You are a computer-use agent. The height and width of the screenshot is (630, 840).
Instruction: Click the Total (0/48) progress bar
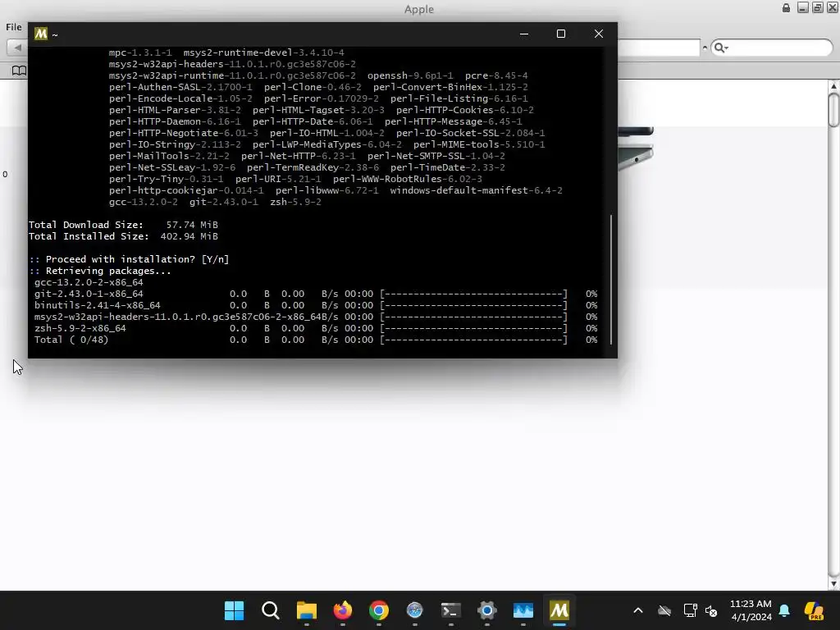473,340
